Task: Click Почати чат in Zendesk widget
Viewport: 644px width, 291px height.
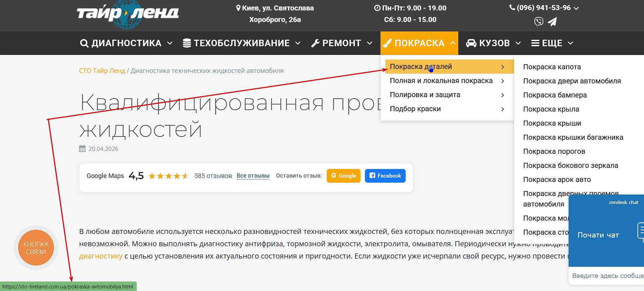Action: (598, 235)
